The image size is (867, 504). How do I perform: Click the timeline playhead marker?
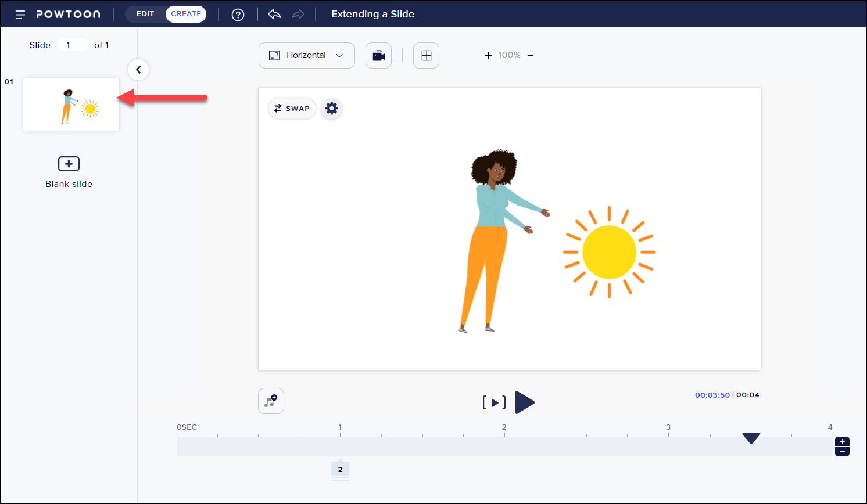tap(751, 438)
